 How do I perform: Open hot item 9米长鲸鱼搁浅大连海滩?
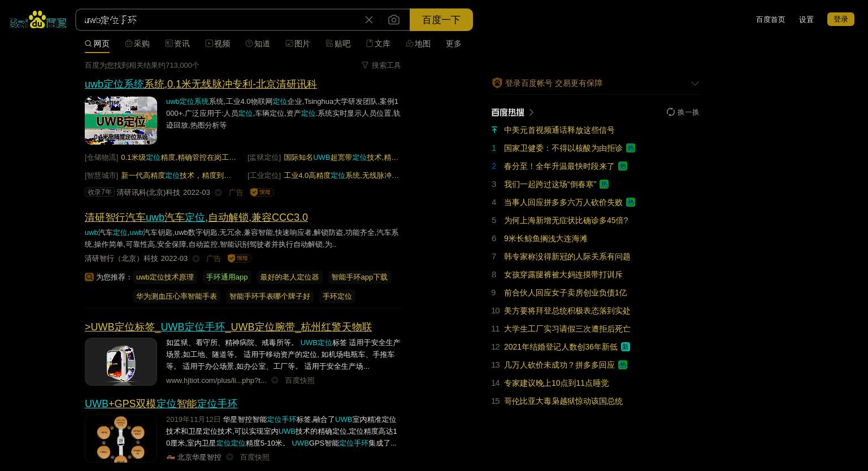point(546,238)
